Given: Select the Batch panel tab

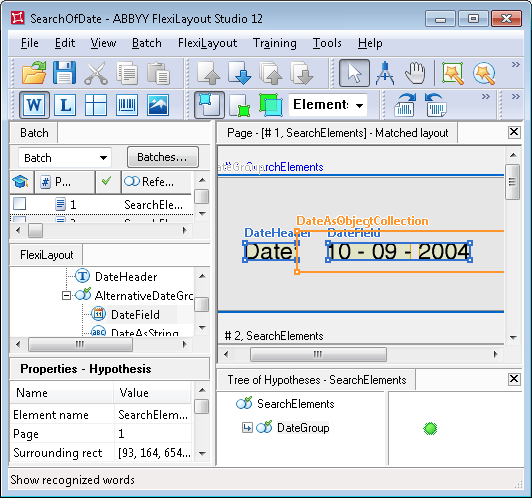Looking at the screenshot, I should click(34, 133).
